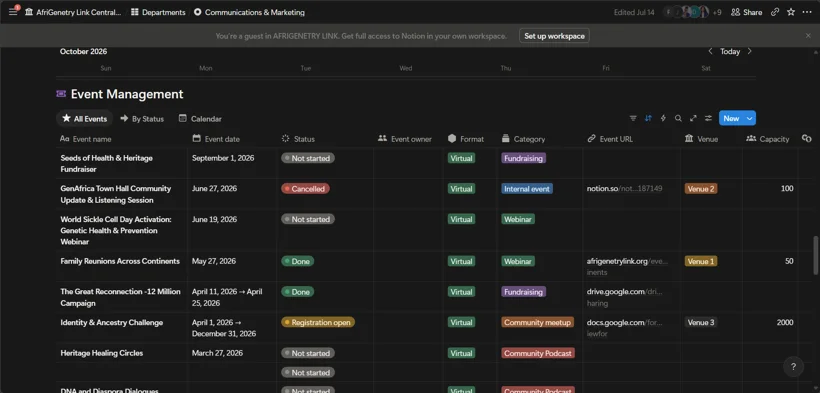Click the Format column header
The width and height of the screenshot is (820, 393).
pos(470,139)
